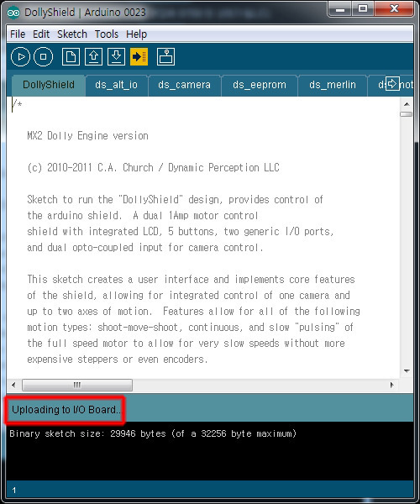Image resolution: width=420 pixels, height=504 pixels.
Task: Save the sketch with the Save icon
Action: click(x=116, y=57)
